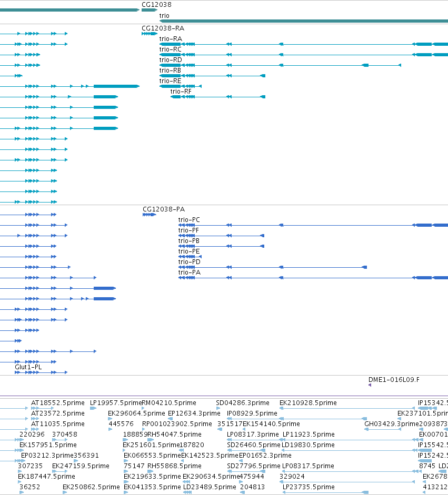Click the EK296064.5prime EST label

pyautogui.click(x=136, y=413)
